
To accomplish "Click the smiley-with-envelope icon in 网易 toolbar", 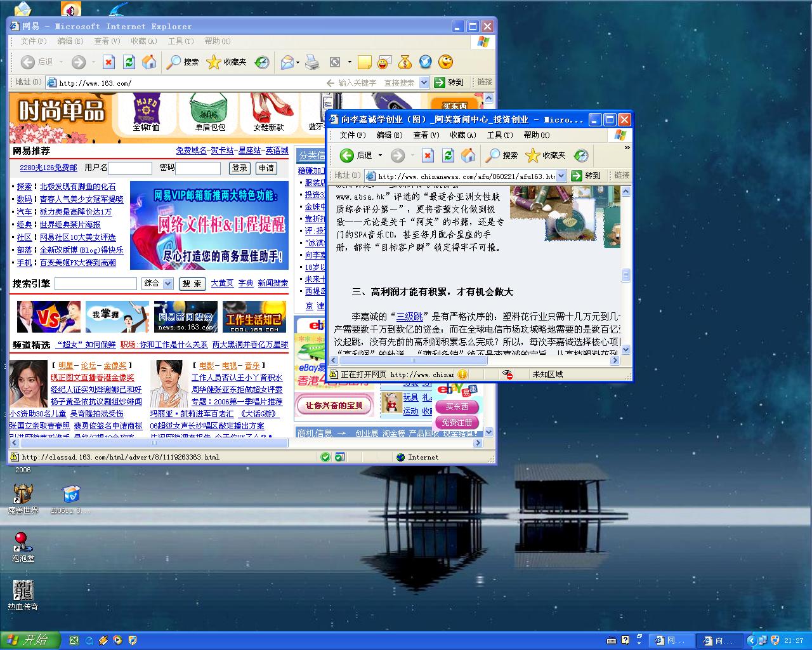I will [384, 62].
